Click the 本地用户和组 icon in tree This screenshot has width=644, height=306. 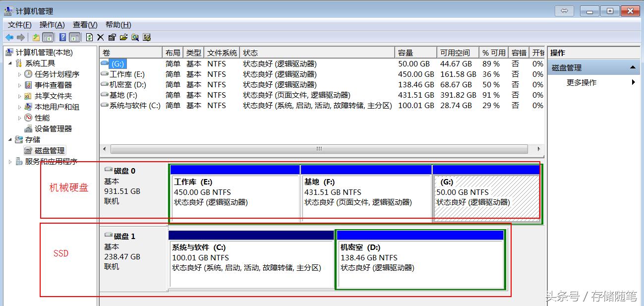tap(28, 107)
